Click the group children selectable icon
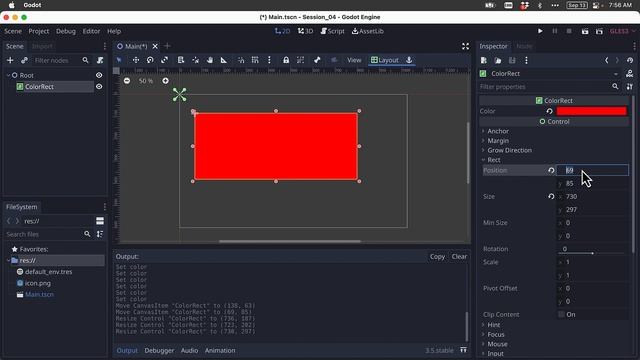 click(x=300, y=60)
